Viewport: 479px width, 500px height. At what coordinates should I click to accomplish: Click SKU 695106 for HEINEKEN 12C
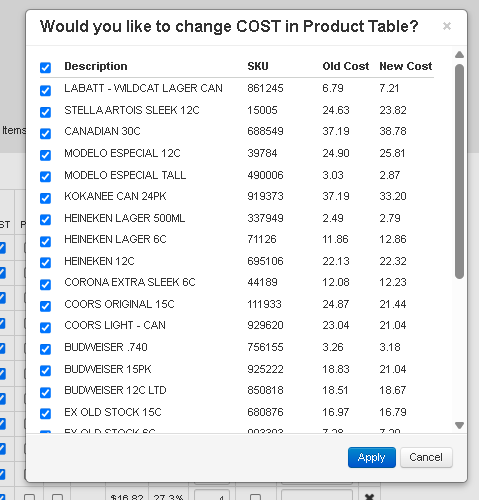point(265,261)
